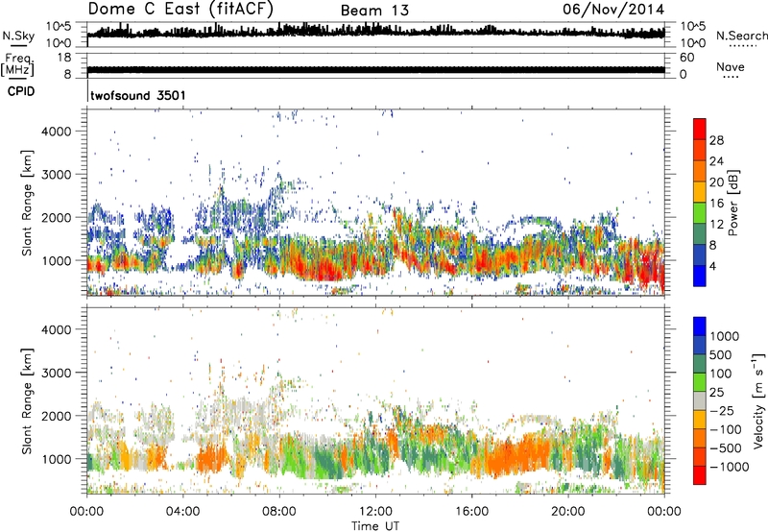Click the '4000' tick of the power panel
Viewport: 768px width, 532px height.
[x=56, y=132]
